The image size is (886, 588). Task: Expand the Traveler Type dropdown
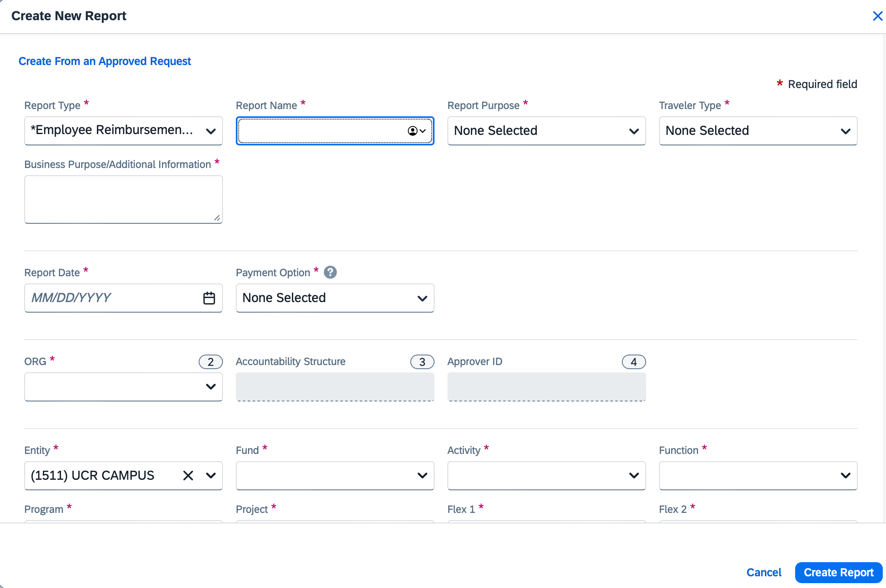click(x=758, y=131)
